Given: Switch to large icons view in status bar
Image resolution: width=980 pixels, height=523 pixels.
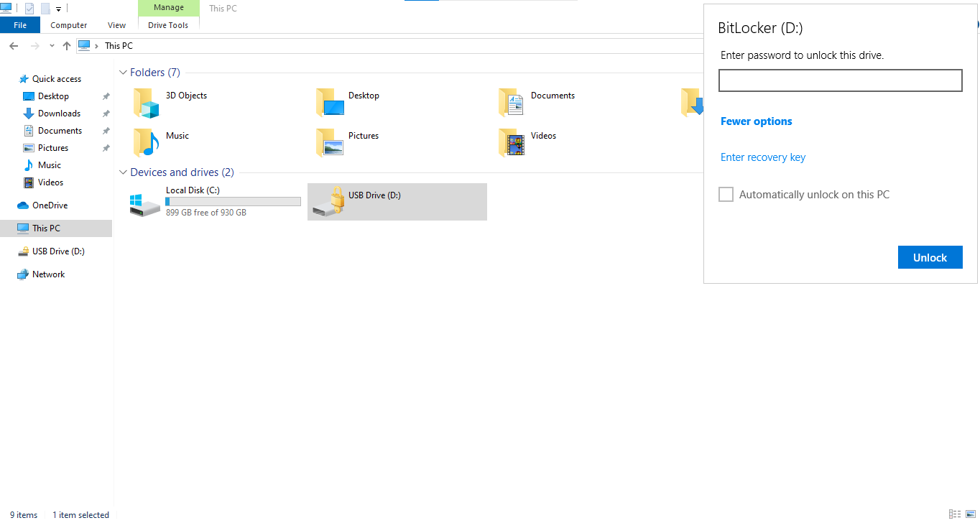Looking at the screenshot, I should (970, 514).
